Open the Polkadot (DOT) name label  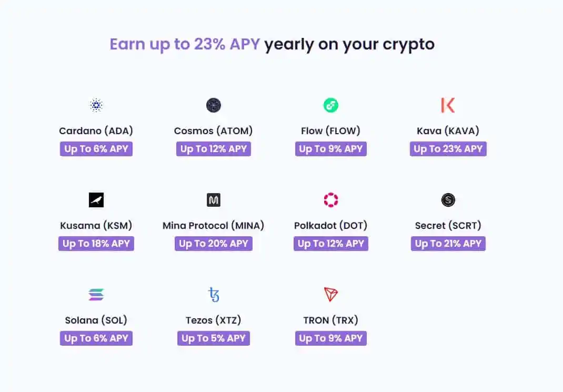(x=330, y=225)
